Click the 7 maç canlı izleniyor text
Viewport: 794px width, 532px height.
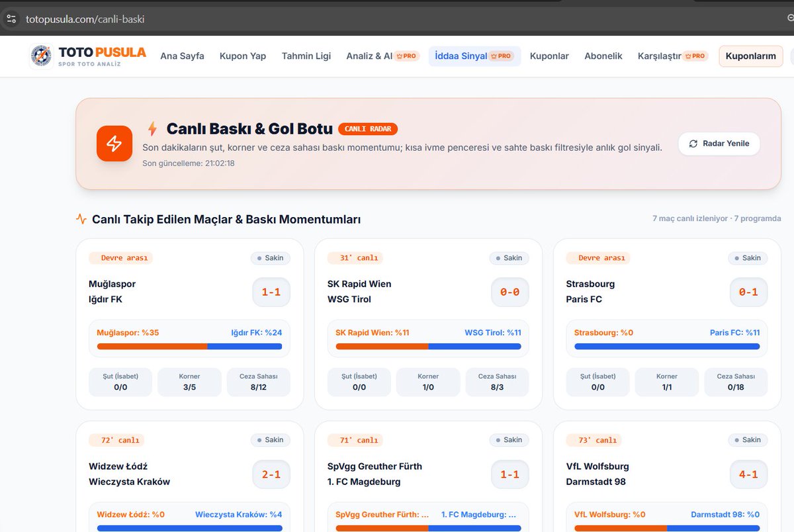690,218
